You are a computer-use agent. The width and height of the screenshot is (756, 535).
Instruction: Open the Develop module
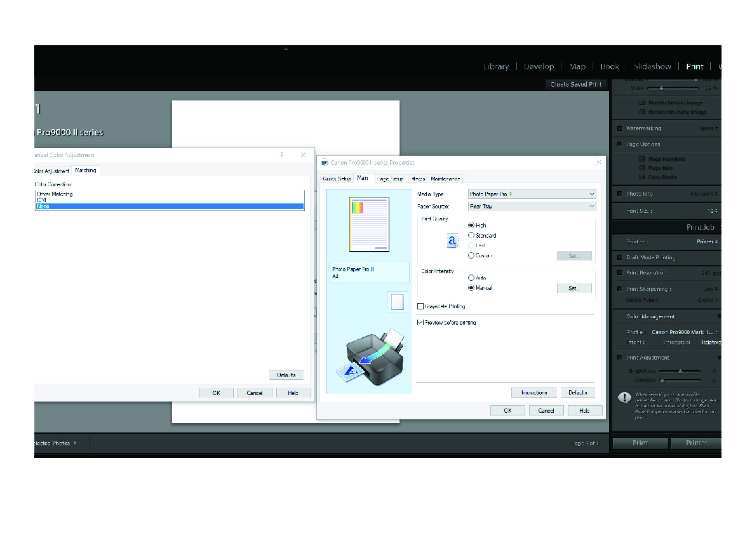pos(539,67)
